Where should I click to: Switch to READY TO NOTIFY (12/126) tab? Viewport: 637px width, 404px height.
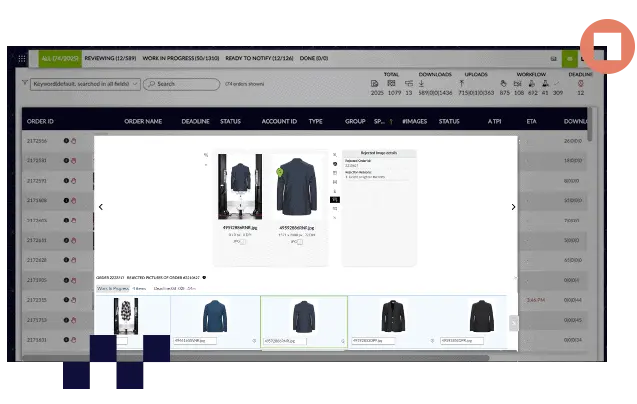[x=259, y=59]
